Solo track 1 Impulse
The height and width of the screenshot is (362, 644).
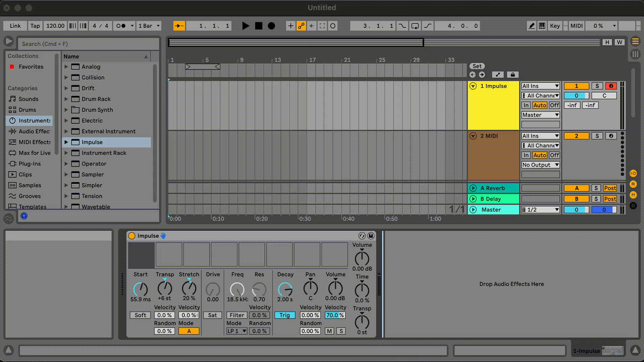point(597,86)
